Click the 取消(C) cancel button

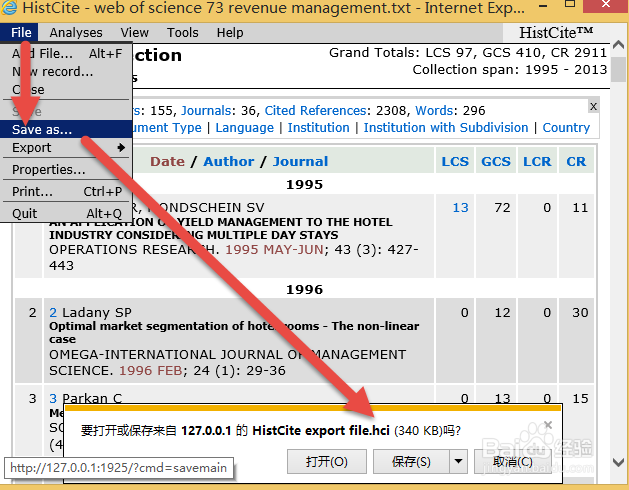pos(513,462)
